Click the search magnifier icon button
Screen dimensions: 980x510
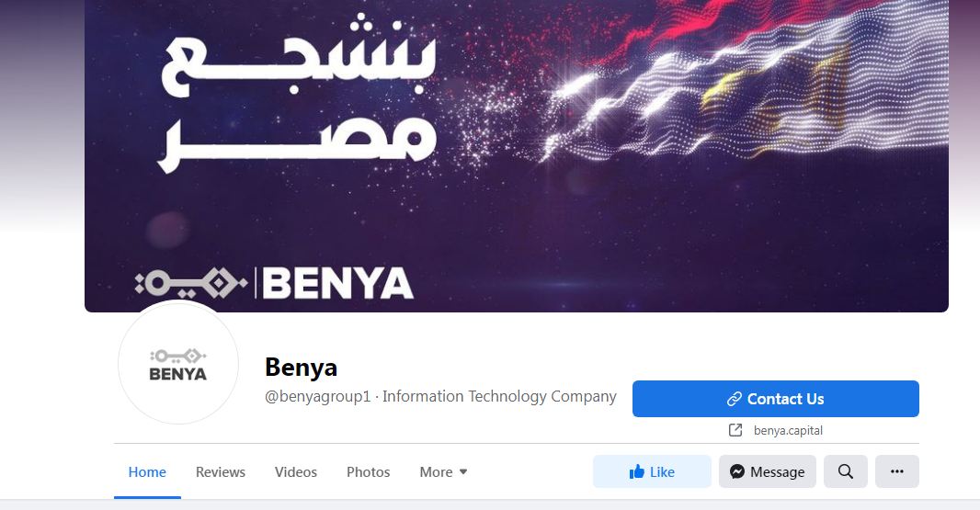tap(845, 471)
